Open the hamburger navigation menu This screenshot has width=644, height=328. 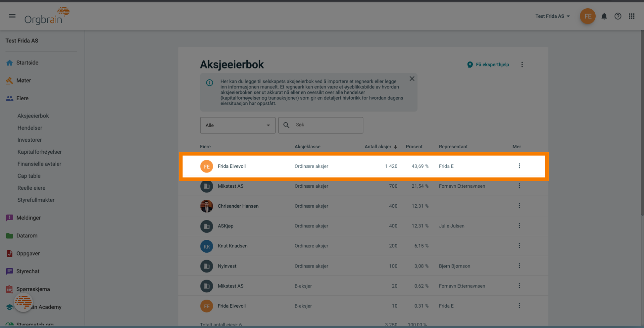tap(12, 16)
